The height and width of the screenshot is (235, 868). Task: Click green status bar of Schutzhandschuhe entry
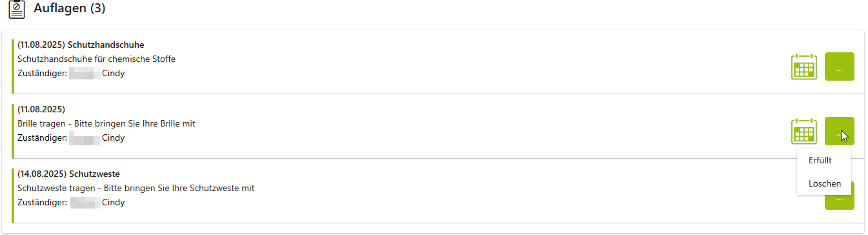[x=13, y=66]
